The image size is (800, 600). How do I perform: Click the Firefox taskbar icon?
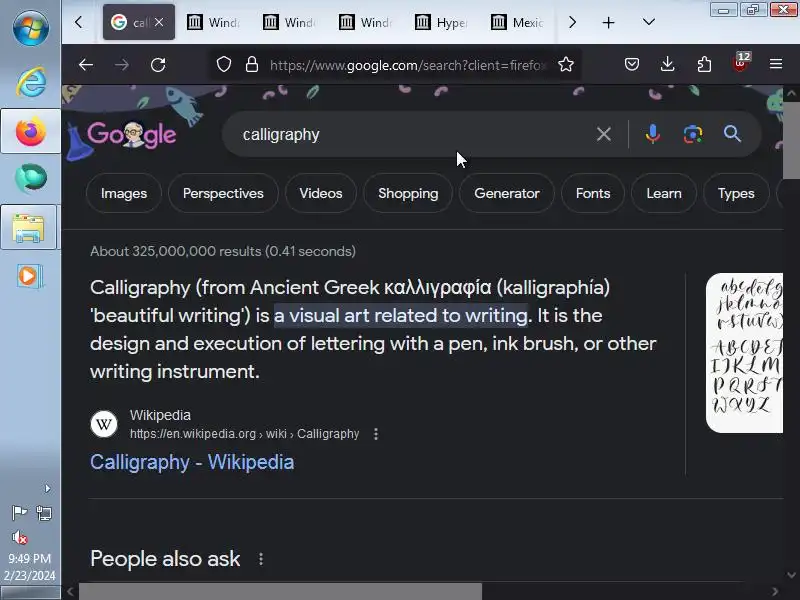point(31,131)
